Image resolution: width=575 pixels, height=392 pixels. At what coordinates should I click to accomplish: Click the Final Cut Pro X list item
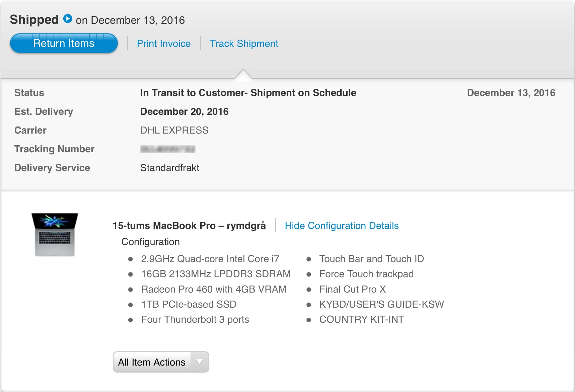[352, 289]
